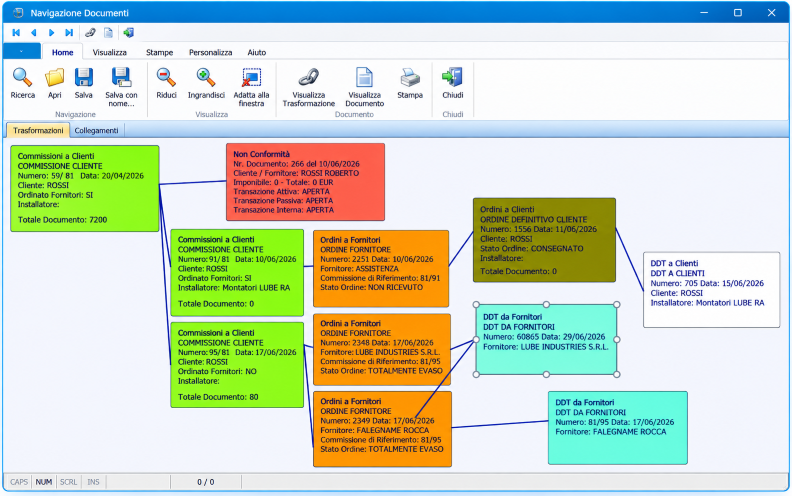This screenshot has height=496, width=792.
Task: Click Adatta alla finestra
Action: [251, 87]
